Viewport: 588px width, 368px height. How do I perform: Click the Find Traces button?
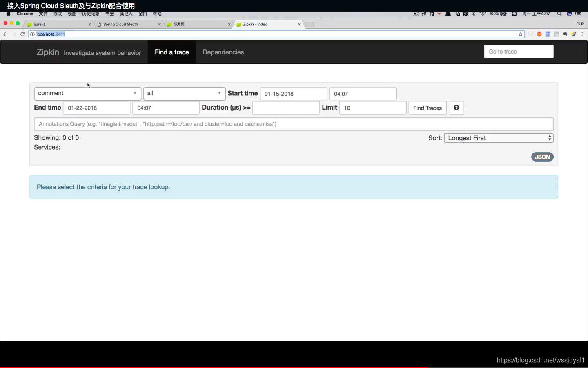[428, 108]
